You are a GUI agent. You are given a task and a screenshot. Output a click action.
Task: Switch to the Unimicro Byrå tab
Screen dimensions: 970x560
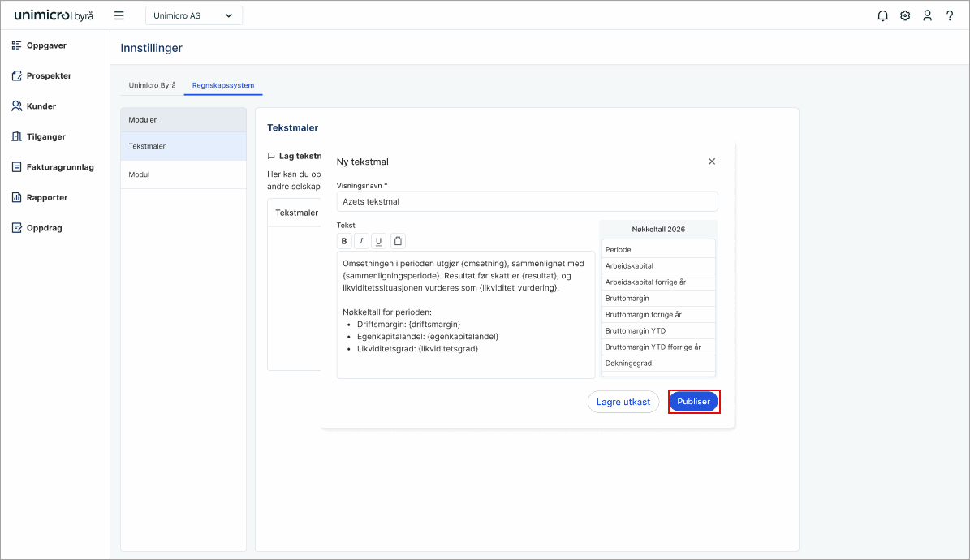click(152, 85)
